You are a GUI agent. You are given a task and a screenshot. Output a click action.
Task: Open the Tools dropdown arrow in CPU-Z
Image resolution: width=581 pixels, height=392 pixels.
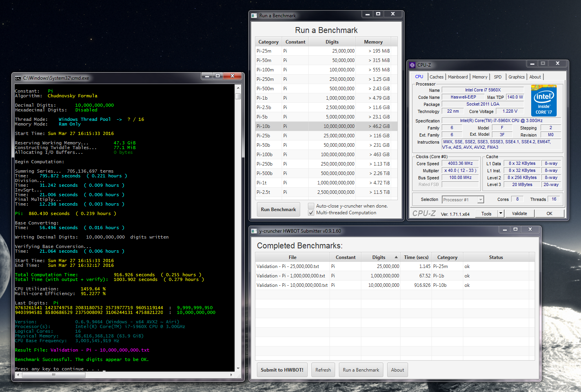(x=501, y=213)
